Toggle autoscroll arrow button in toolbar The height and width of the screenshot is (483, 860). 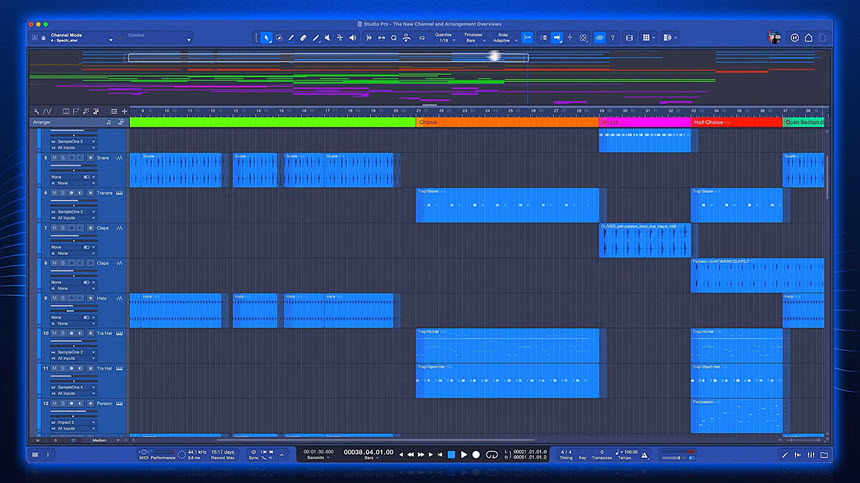click(557, 38)
